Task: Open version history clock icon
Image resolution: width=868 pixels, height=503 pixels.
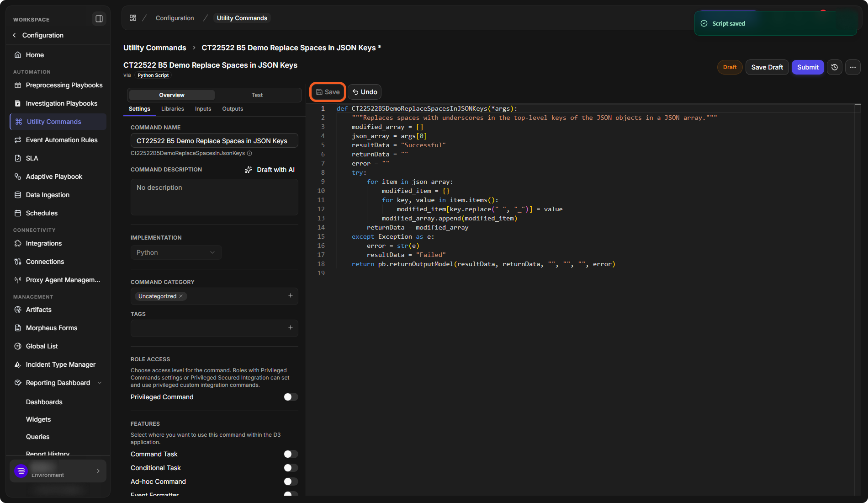Action: pos(835,67)
